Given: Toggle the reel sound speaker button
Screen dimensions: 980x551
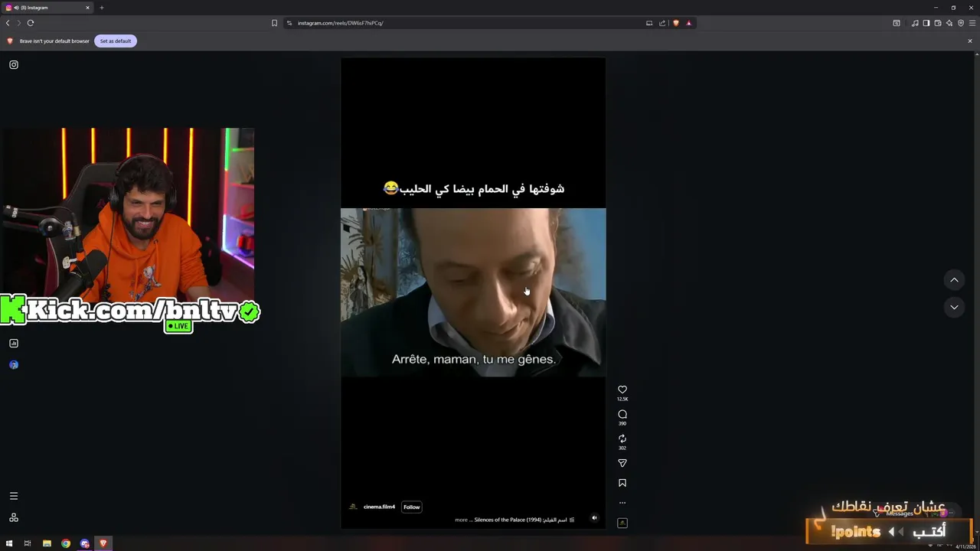Looking at the screenshot, I should click(x=594, y=518).
